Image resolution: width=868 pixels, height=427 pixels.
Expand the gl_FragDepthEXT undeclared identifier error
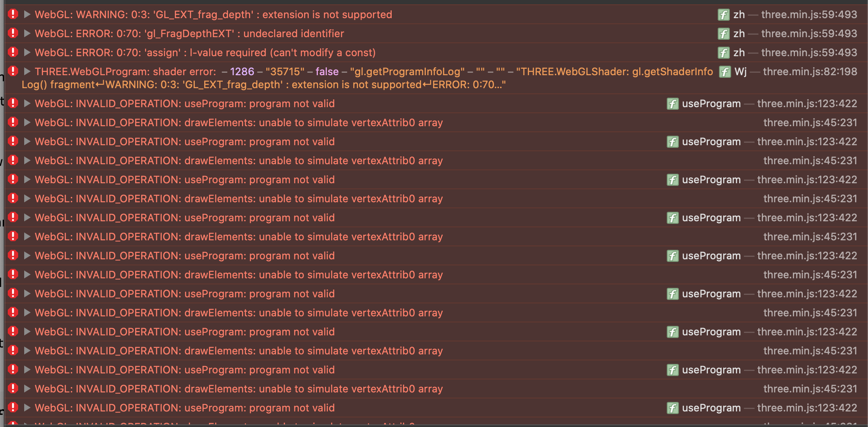pyautogui.click(x=27, y=33)
